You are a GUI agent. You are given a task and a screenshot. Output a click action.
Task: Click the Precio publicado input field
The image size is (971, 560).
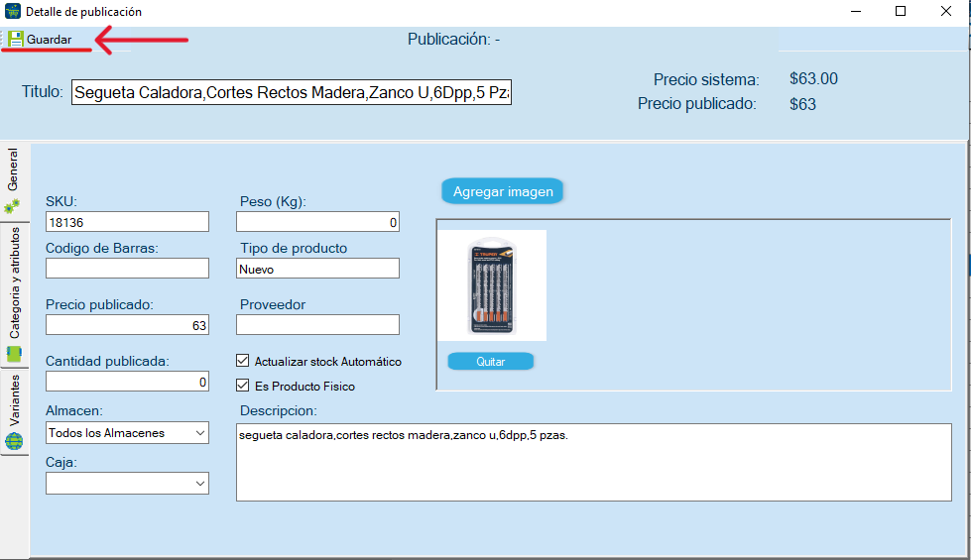127,325
